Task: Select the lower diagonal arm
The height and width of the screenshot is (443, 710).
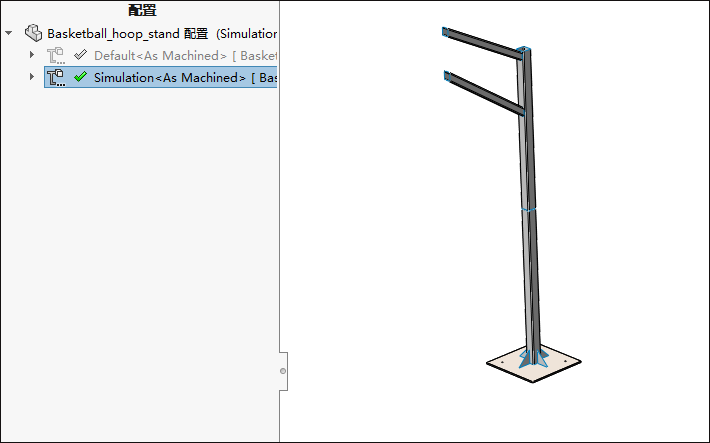Action: pyautogui.click(x=484, y=93)
